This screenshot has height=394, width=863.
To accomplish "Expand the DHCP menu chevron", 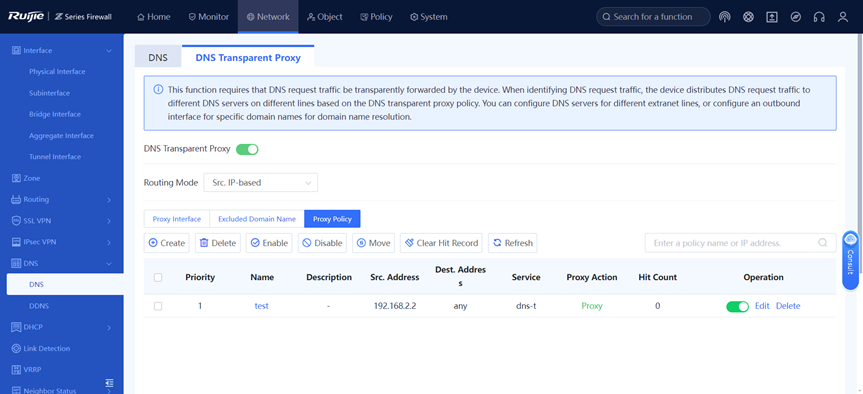I will coord(109,327).
